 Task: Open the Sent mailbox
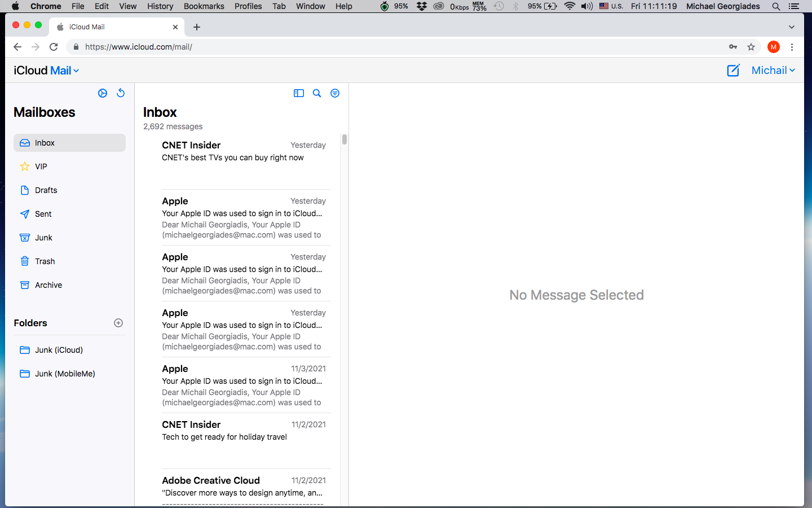click(69, 214)
